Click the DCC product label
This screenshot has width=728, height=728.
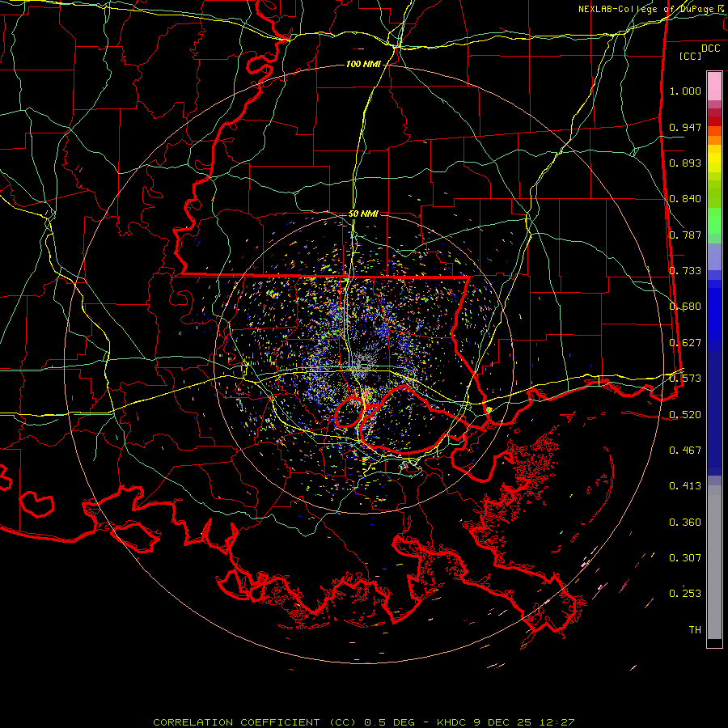[710, 48]
